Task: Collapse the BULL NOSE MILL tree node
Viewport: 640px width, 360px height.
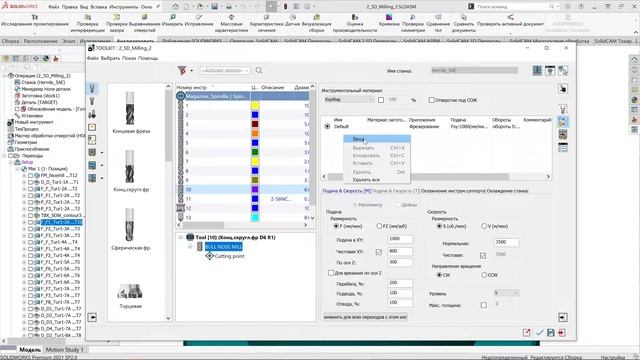Action: pos(190,247)
